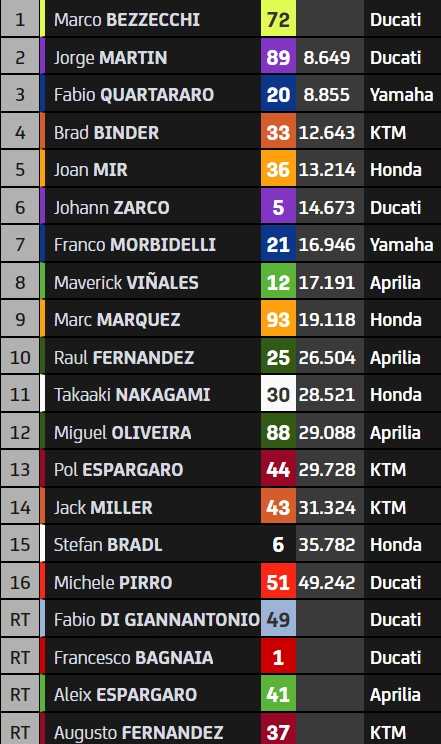
Task: Select Raul FERNANDEZ's name
Action: 124,358
